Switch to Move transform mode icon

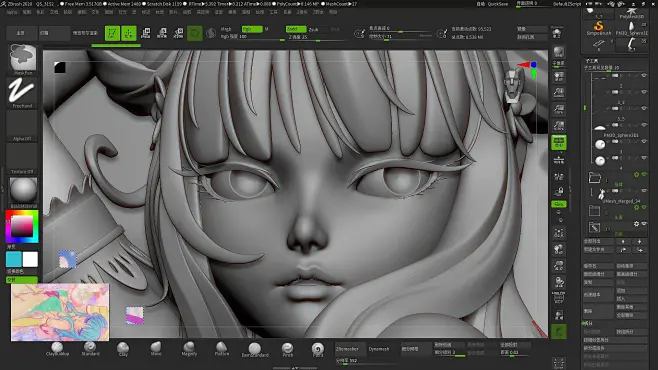coord(146,33)
